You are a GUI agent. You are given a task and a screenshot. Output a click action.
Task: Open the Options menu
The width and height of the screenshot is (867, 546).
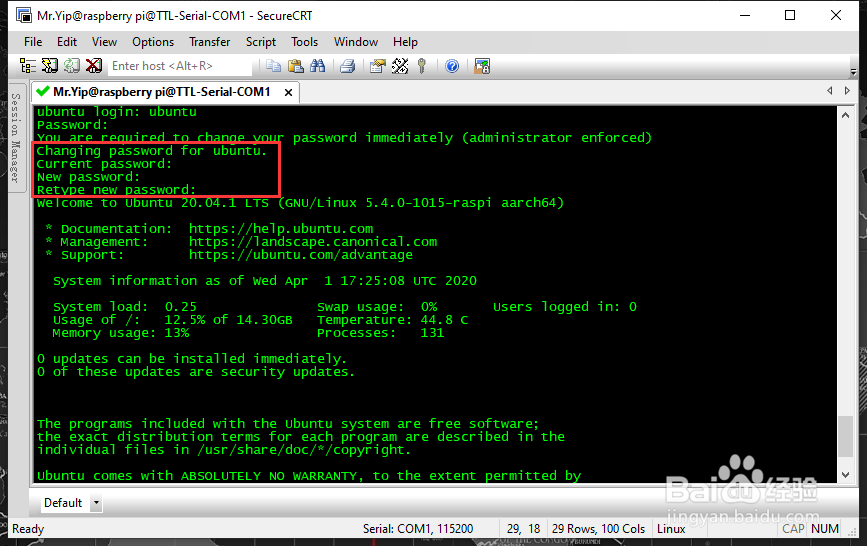pos(153,42)
